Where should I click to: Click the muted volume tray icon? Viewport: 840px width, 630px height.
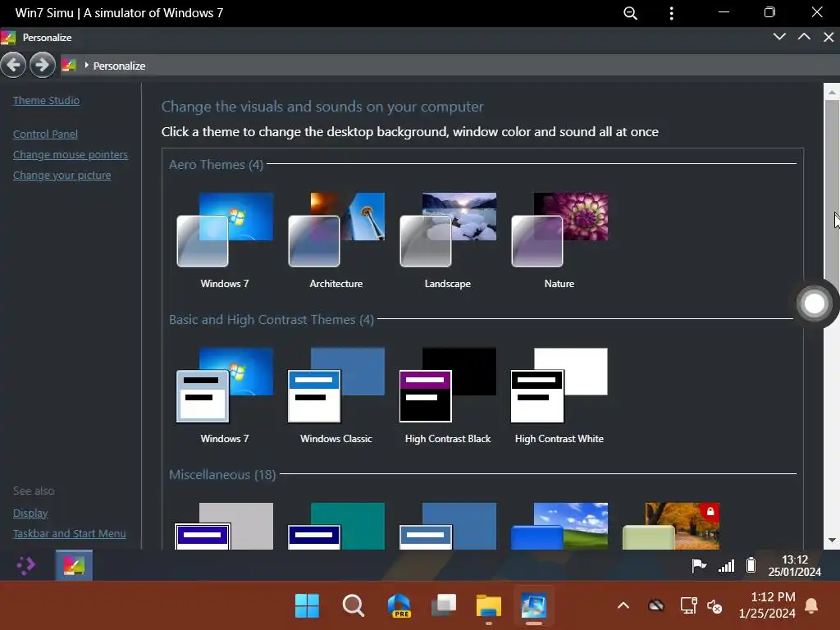coord(714,606)
